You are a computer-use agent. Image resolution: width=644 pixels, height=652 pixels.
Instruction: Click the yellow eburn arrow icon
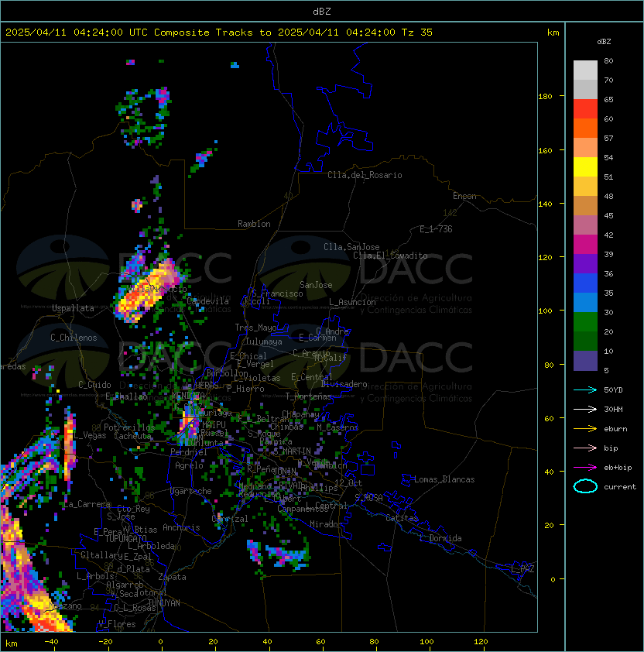pos(585,429)
